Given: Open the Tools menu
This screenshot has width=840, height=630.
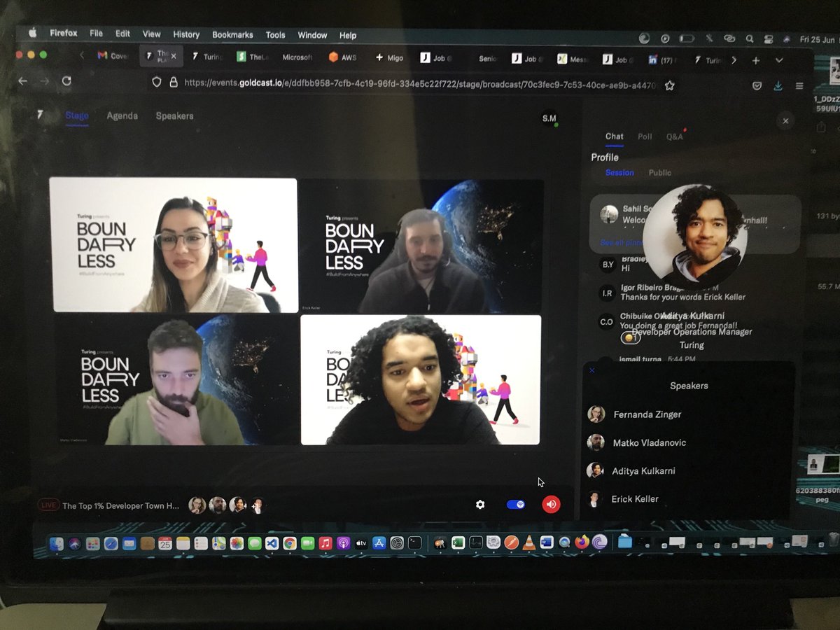Looking at the screenshot, I should 275,35.
